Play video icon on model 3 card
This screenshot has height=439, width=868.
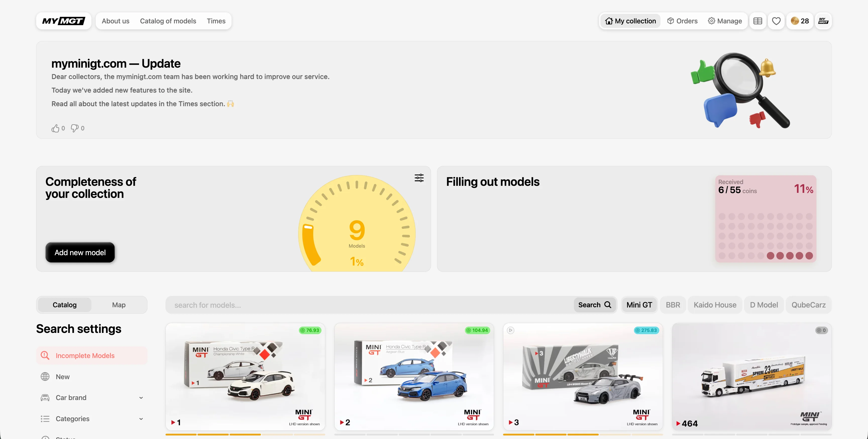pyautogui.click(x=511, y=330)
